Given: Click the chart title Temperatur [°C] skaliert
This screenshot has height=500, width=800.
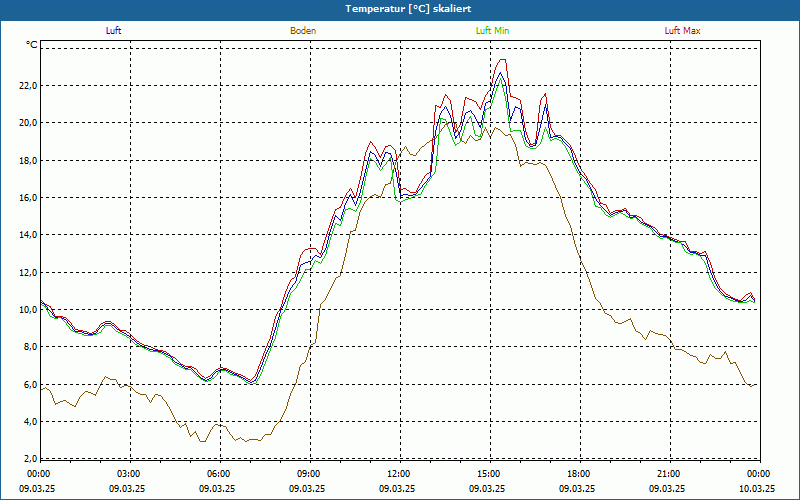Looking at the screenshot, I should tap(408, 9).
